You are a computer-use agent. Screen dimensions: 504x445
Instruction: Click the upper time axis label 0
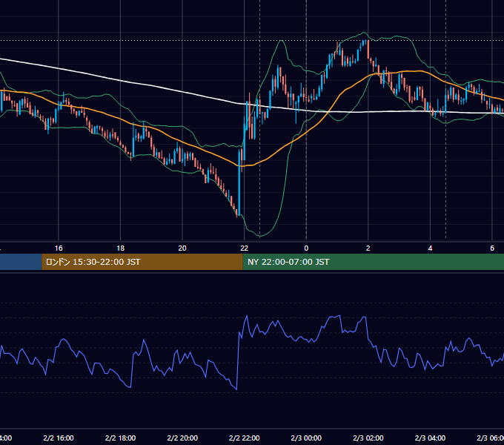pyautogui.click(x=306, y=248)
